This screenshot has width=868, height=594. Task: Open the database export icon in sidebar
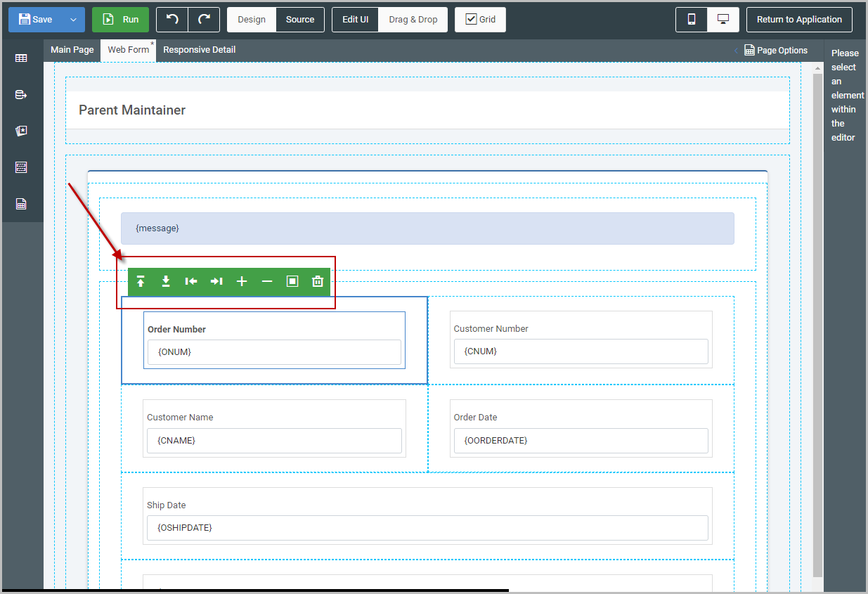(x=21, y=95)
